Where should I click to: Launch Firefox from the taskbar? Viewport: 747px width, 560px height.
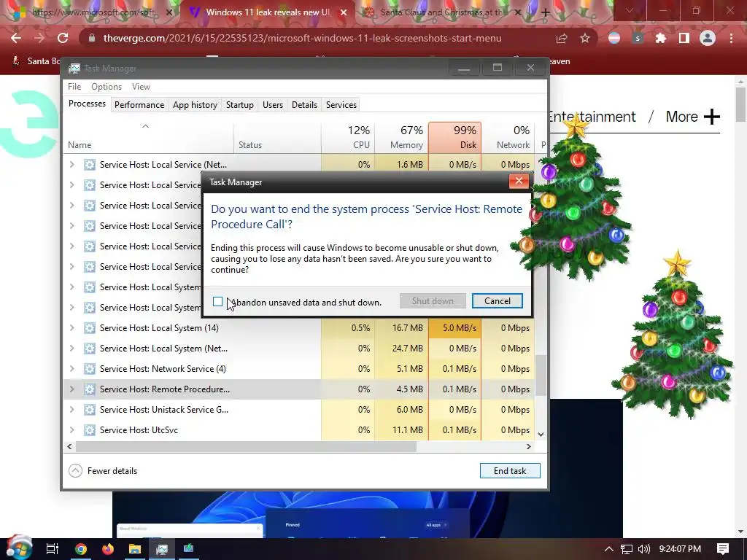tap(108, 549)
